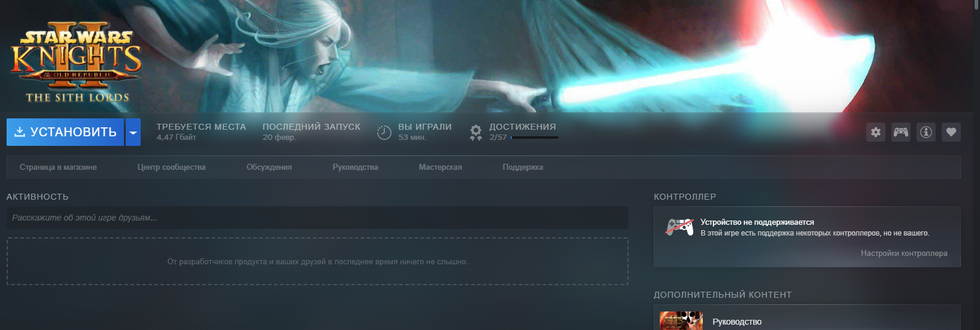
Task: Click the achievements progress bar
Action: click(x=535, y=137)
